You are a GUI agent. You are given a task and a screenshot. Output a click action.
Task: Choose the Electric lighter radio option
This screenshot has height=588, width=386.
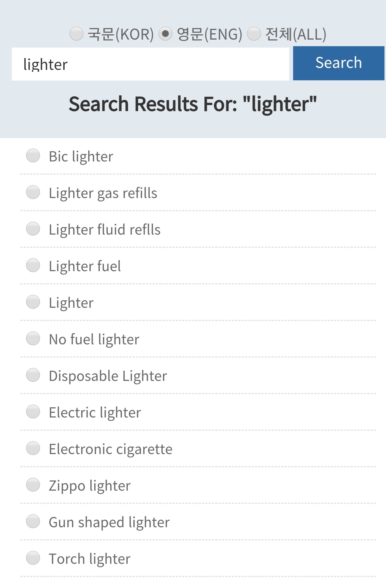point(33,412)
